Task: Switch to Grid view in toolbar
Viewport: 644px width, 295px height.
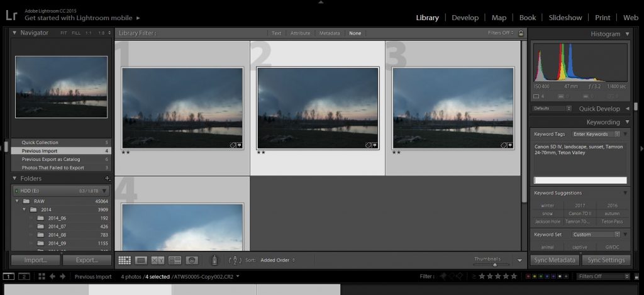Action: click(x=125, y=260)
